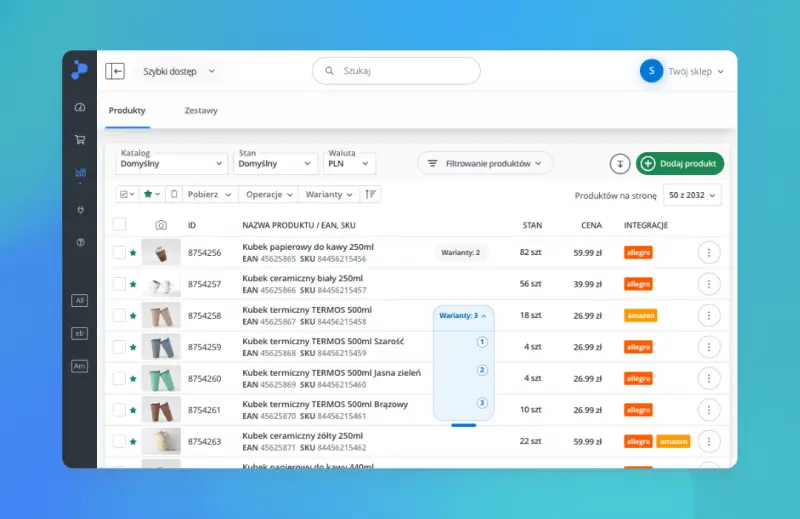
Task: Check the box for product 8754258
Action: [x=119, y=315]
